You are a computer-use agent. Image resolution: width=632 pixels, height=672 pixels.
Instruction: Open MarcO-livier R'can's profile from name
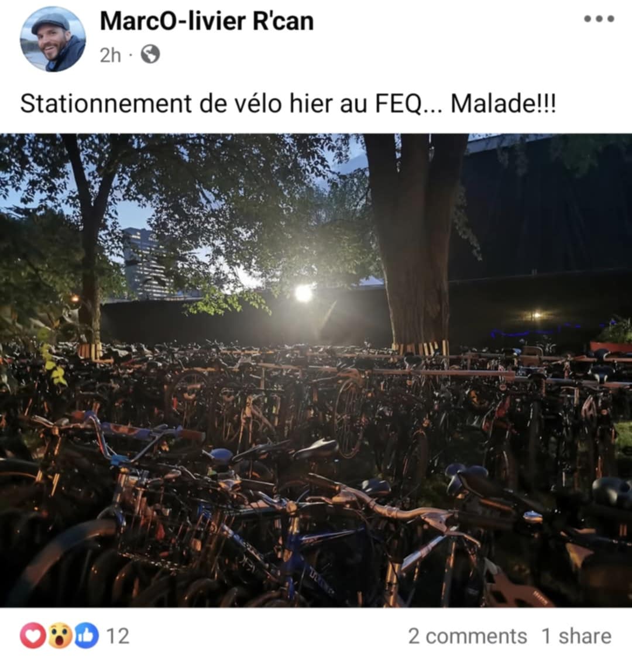pyautogui.click(x=207, y=21)
